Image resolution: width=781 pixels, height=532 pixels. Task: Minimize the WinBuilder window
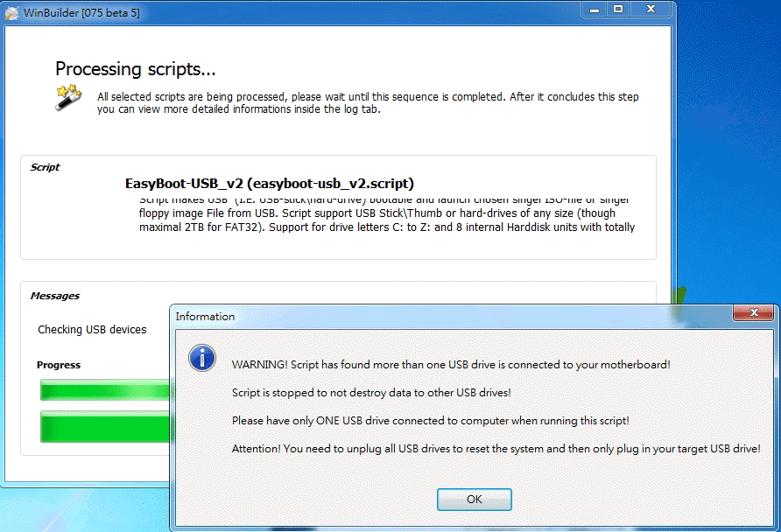click(595, 10)
